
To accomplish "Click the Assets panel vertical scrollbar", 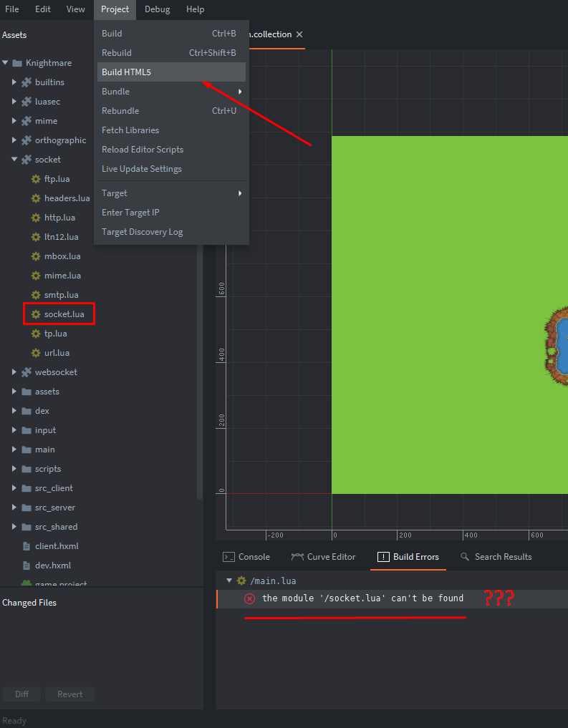I will 200,286.
